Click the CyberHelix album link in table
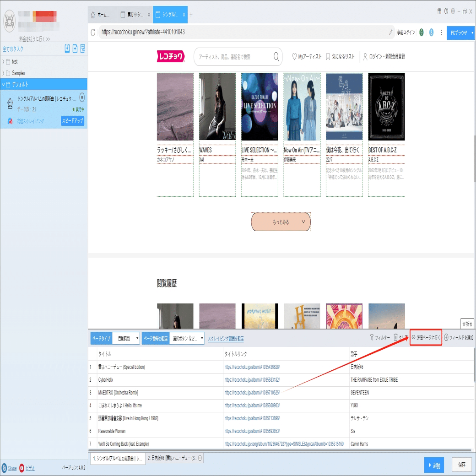The image size is (476, 476). [252, 380]
